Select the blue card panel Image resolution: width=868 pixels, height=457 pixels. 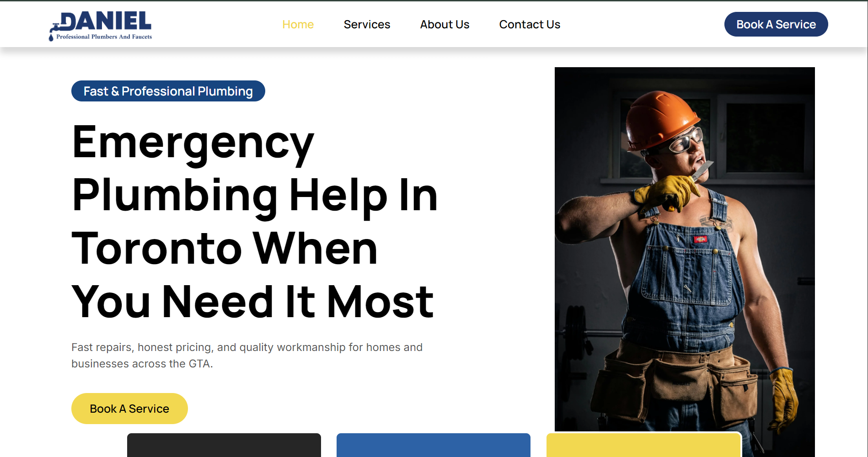(x=434, y=445)
